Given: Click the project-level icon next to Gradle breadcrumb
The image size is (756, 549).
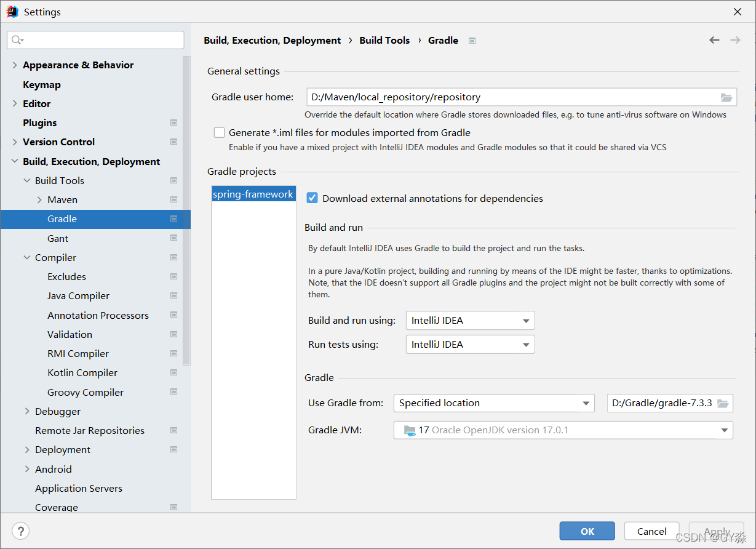Looking at the screenshot, I should [x=472, y=41].
